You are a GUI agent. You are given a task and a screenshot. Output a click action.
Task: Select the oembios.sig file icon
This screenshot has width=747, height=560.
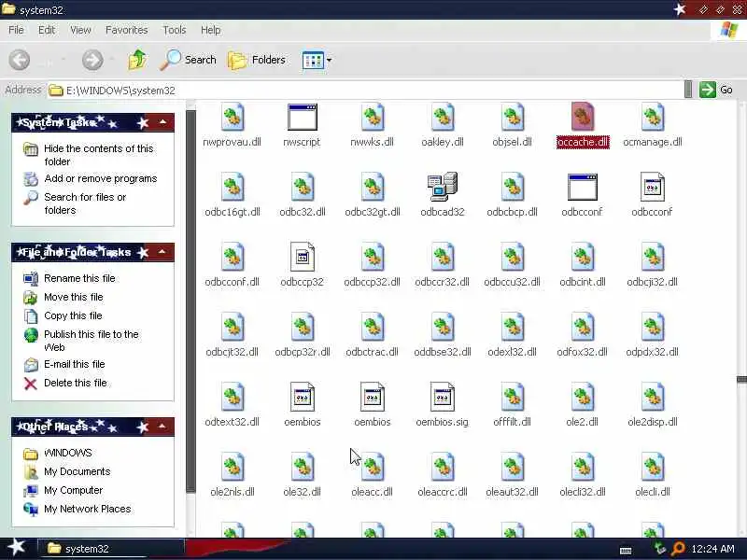click(442, 397)
